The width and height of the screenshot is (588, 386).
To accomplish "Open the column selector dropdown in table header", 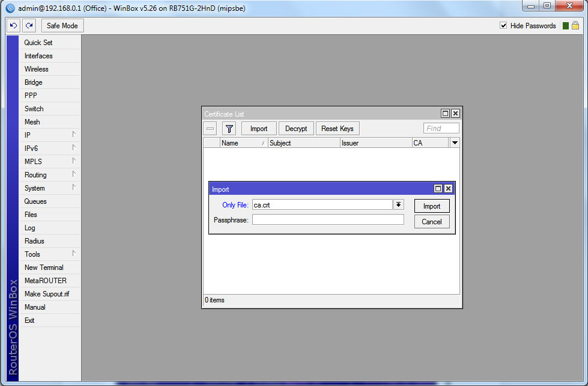I will click(455, 143).
